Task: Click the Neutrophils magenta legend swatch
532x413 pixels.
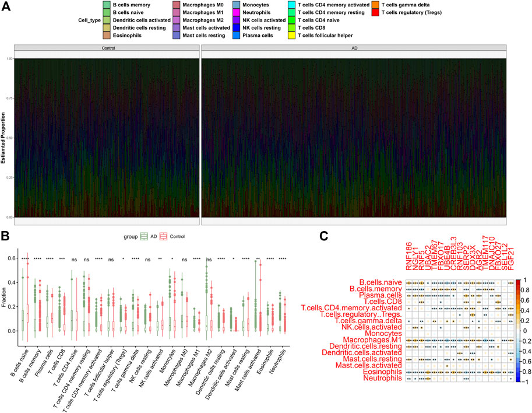Action: [x=237, y=13]
